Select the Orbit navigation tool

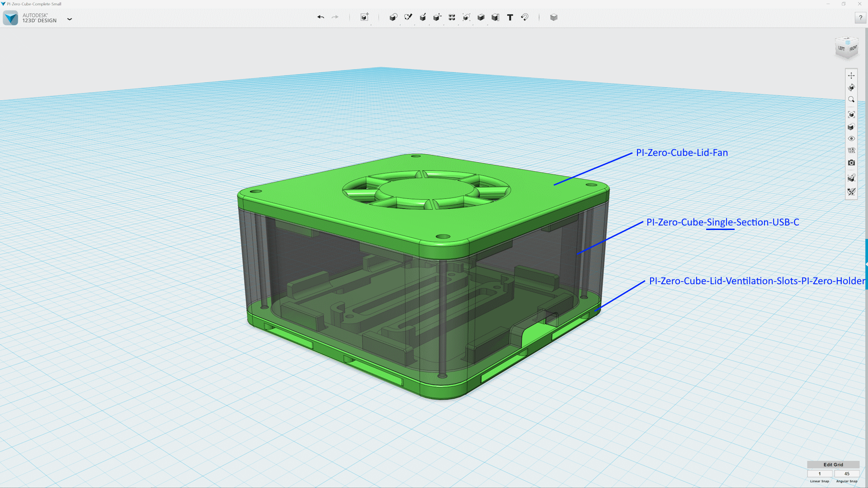click(x=851, y=88)
